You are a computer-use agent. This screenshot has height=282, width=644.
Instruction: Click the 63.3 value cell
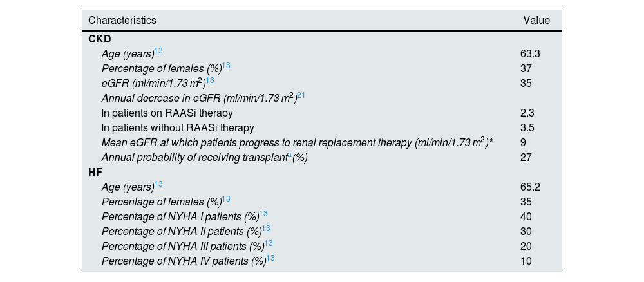tap(529, 53)
